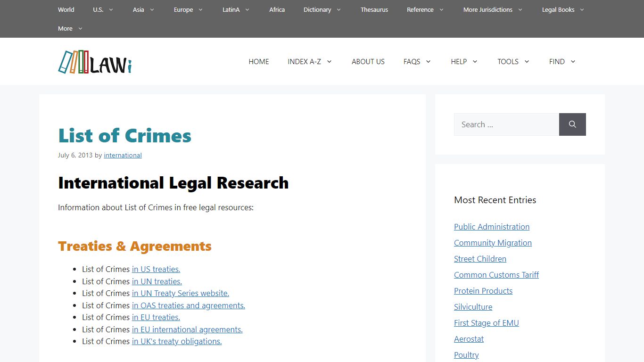
Task: Expand the FIND chevron
Action: 573,61
